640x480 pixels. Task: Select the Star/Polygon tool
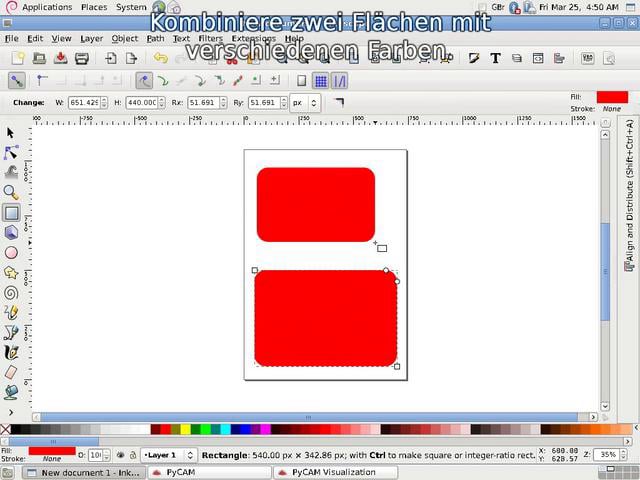pos(11,273)
